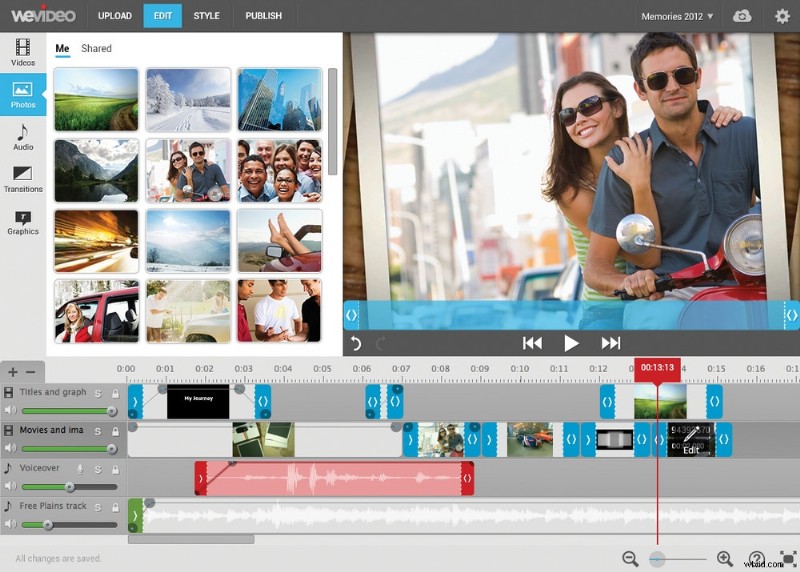Image resolution: width=800 pixels, height=572 pixels.
Task: Click Voiceover volume slider
Action: (x=69, y=487)
